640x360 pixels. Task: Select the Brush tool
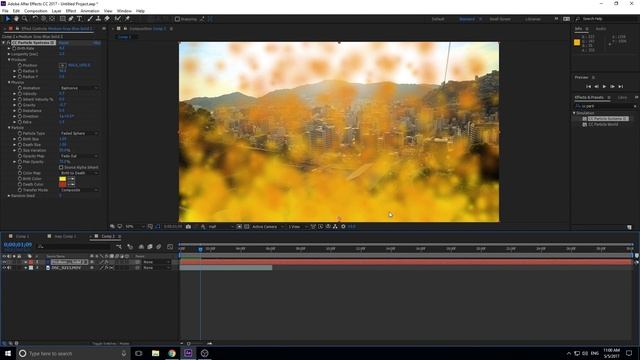click(90, 19)
